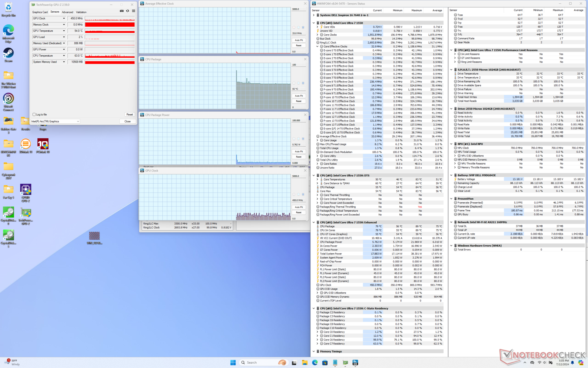
Task: Click the GPU-Z screenshot camera icon
Action: point(122,11)
